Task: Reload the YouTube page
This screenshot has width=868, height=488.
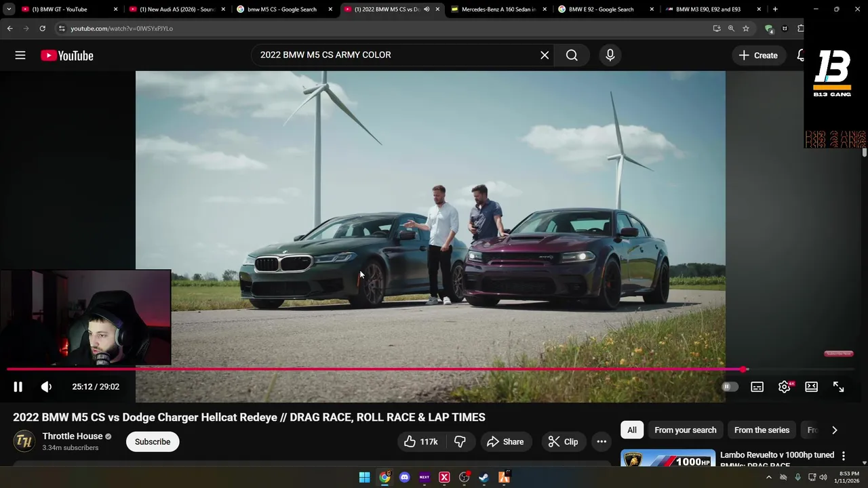Action: 42,28
